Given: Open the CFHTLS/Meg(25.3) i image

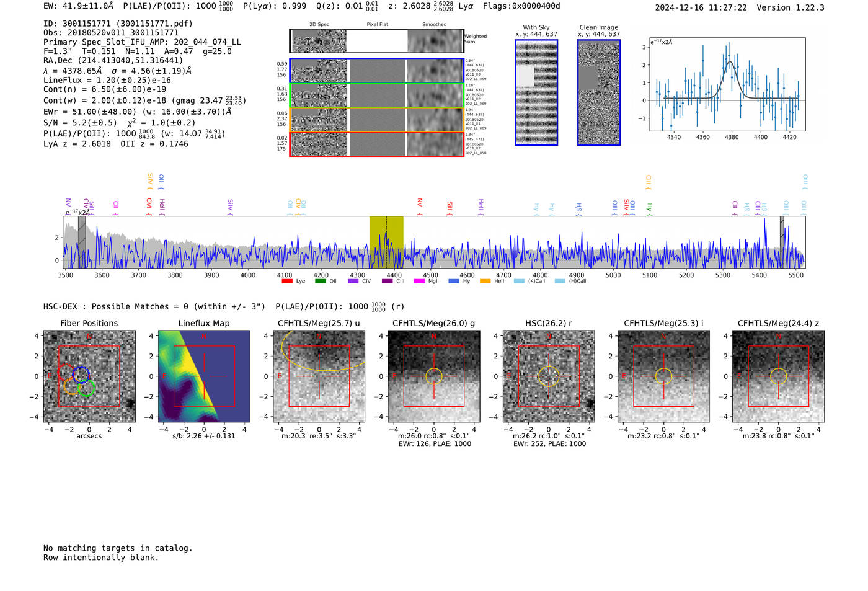Looking at the screenshot, I should 663,376.
